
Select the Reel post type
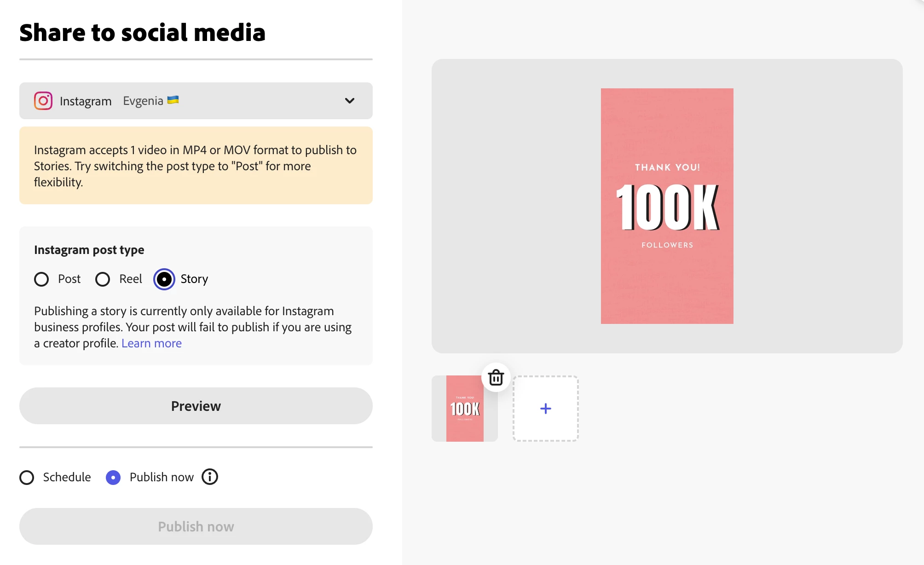pyautogui.click(x=103, y=279)
